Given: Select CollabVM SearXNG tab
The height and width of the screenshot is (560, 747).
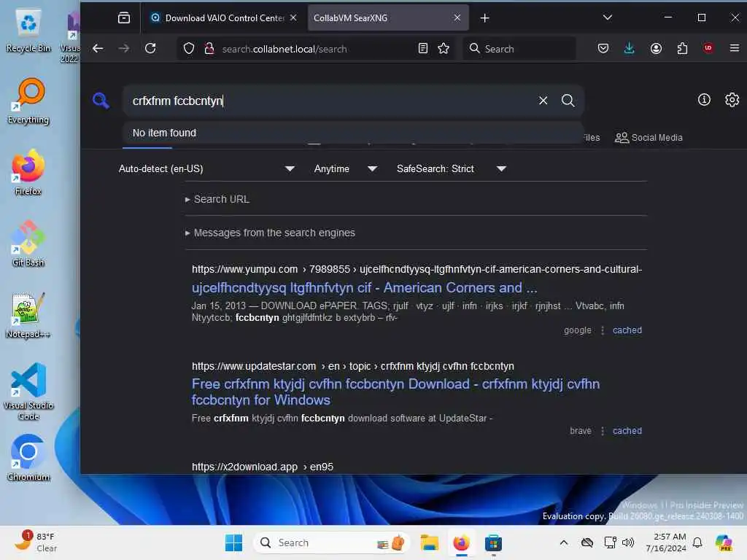Looking at the screenshot, I should 388,18.
